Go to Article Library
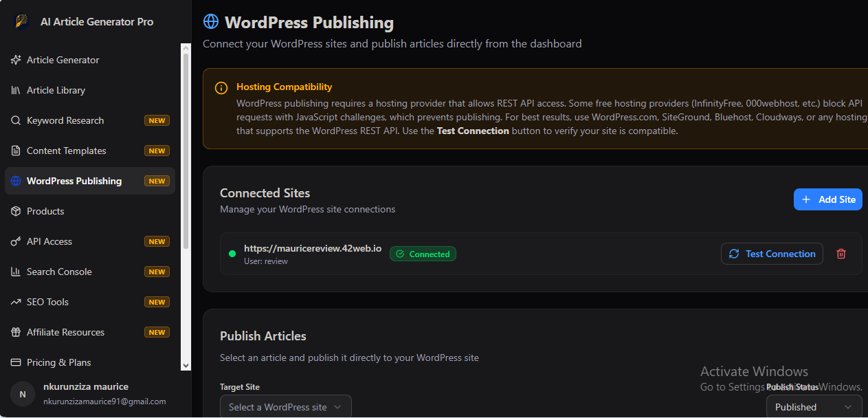This screenshot has height=418, width=868. [x=90, y=90]
